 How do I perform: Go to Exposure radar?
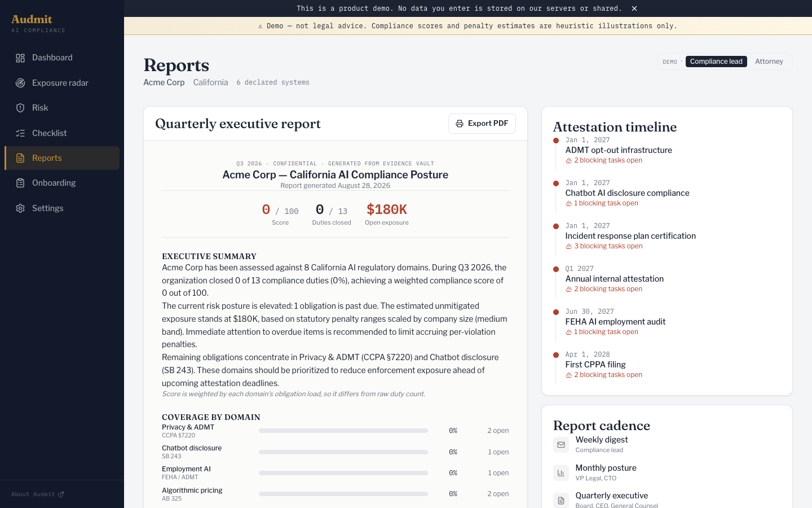pyautogui.click(x=62, y=83)
